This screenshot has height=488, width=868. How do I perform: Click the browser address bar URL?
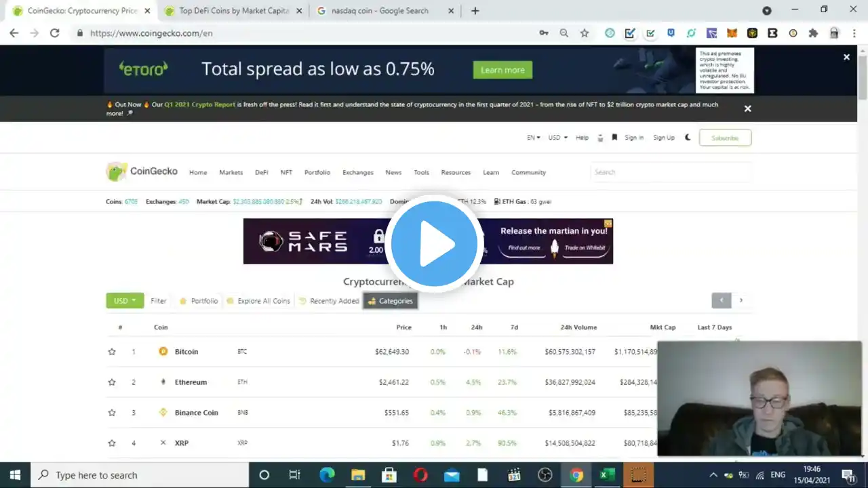point(151,33)
